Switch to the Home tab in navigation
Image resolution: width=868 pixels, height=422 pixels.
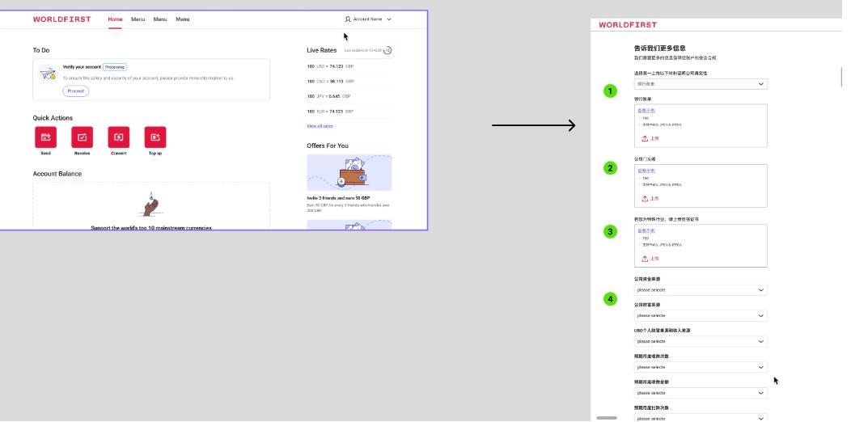(115, 19)
